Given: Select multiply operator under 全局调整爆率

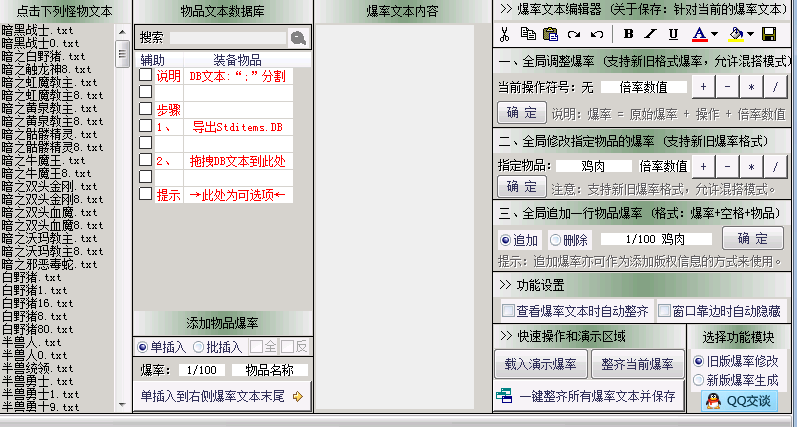Looking at the screenshot, I should pyautogui.click(x=751, y=87).
